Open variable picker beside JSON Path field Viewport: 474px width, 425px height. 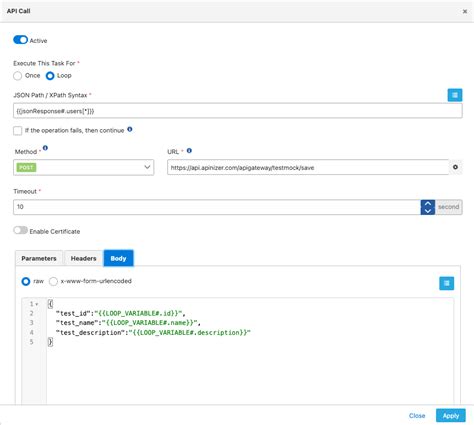pyautogui.click(x=455, y=95)
